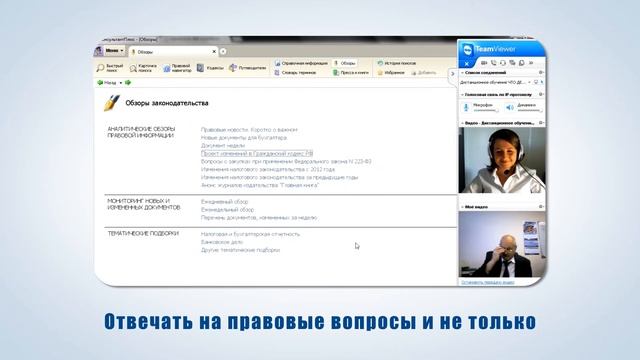The image size is (640, 360).
Task: Open Проект изменений в Гражданский кодекс РФ
Action: pyautogui.click(x=257, y=153)
